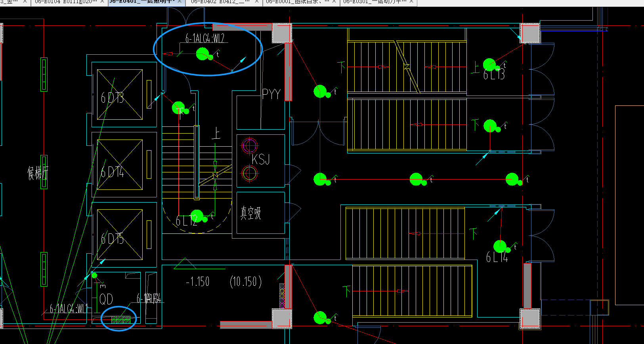Select the green lamp symbol beside 6LT3
Image resolution: width=644 pixels, height=344 pixels.
coord(490,65)
